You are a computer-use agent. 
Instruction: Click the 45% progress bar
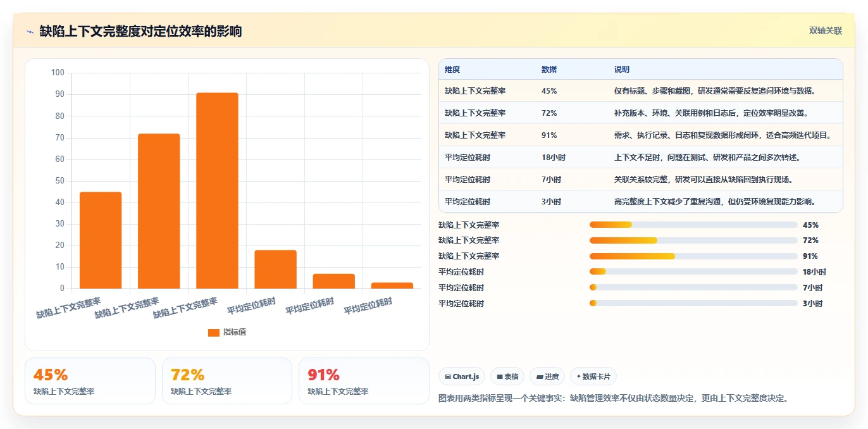tap(693, 225)
